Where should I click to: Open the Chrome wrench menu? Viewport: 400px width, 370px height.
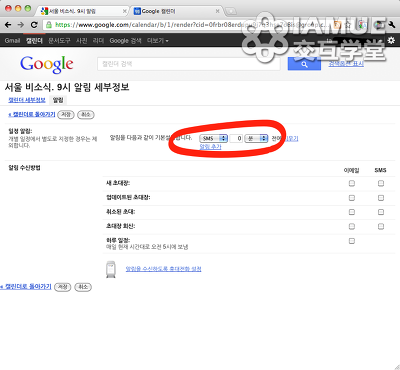pyautogui.click(x=392, y=25)
